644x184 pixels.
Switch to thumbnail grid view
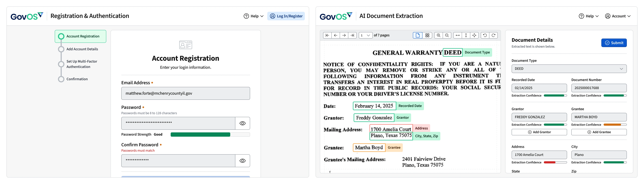[x=427, y=35]
